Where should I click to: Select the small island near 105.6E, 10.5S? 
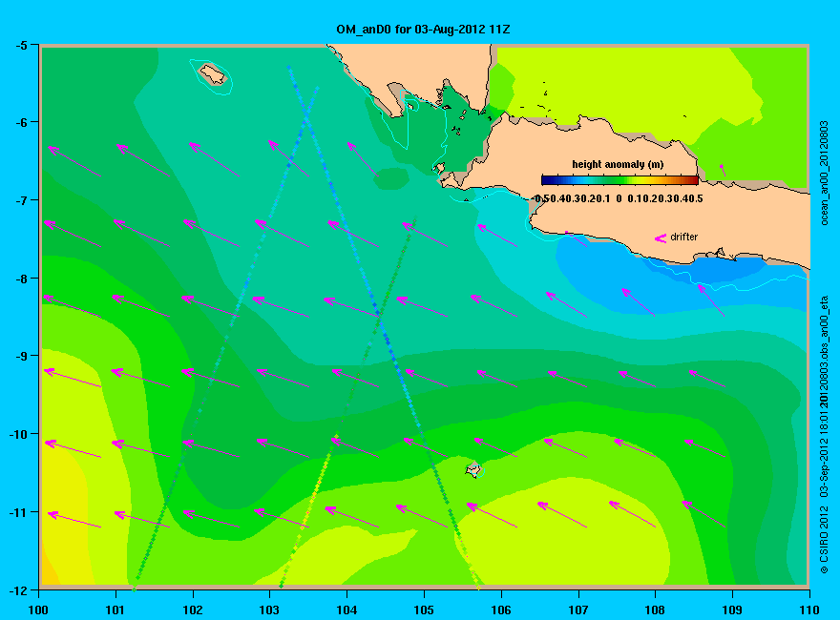tap(473, 469)
